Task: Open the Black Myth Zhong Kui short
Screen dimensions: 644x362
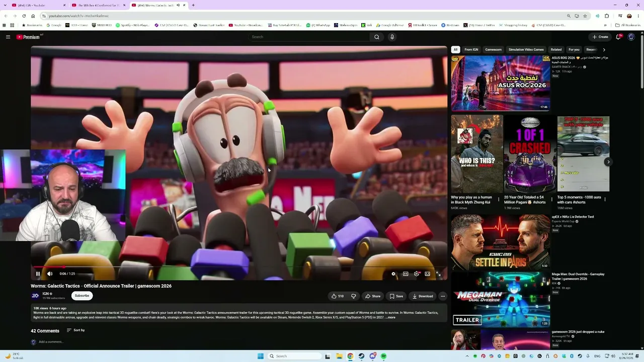Action: pyautogui.click(x=476, y=154)
